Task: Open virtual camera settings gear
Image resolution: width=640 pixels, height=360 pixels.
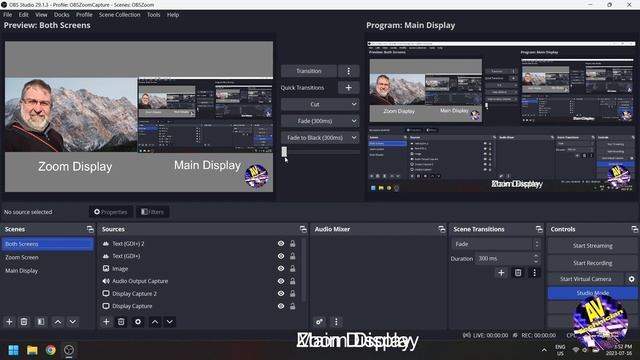Action: pyautogui.click(x=631, y=279)
